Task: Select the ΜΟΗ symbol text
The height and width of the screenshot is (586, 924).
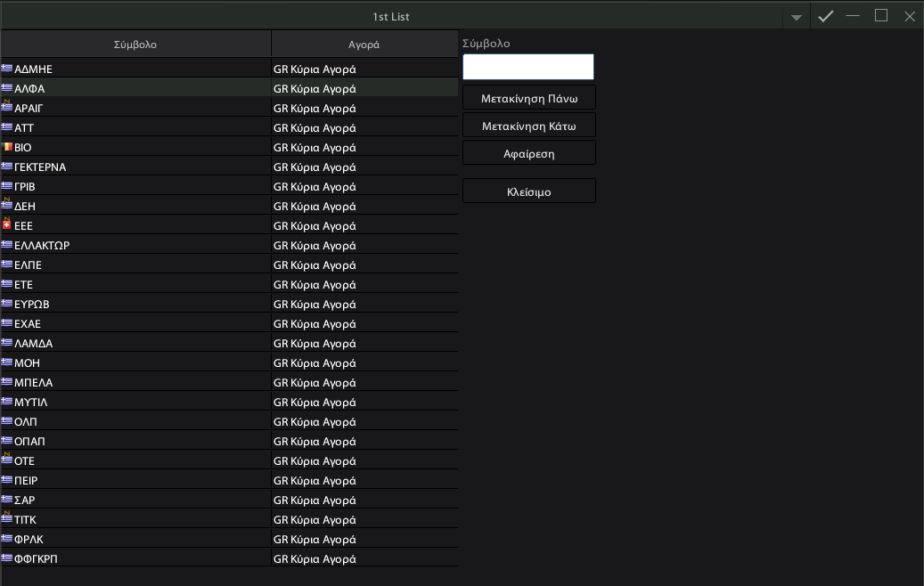Action: (27, 362)
